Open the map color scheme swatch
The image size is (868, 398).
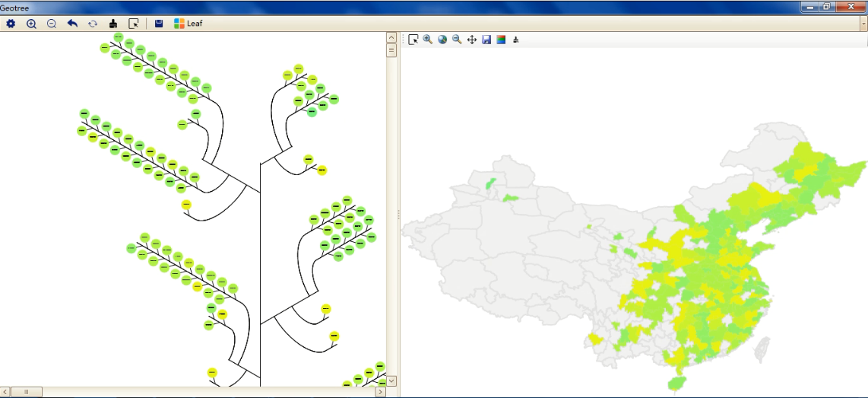pos(501,40)
